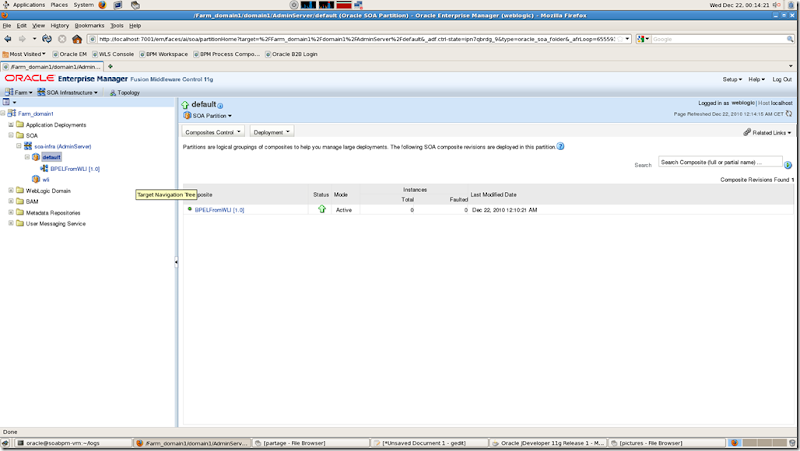The image size is (800, 451).
Task: Click the help question icon after partition description
Action: pos(560,146)
